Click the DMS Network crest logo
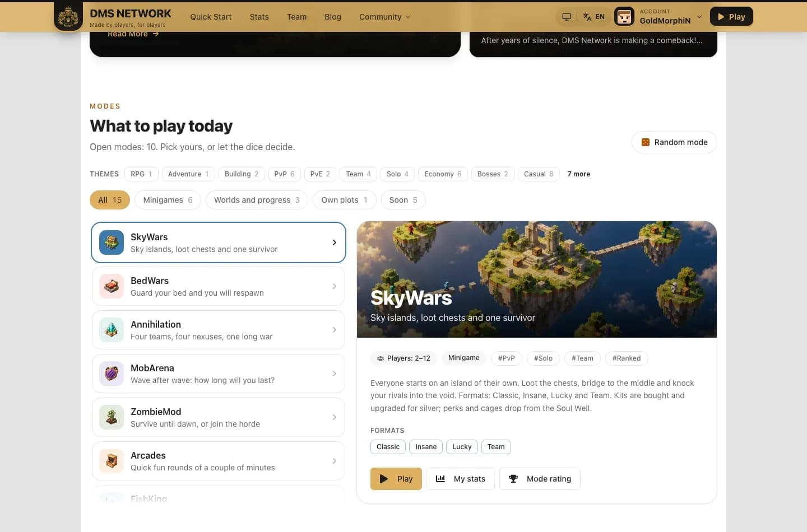Image resolution: width=807 pixels, height=532 pixels. point(68,17)
